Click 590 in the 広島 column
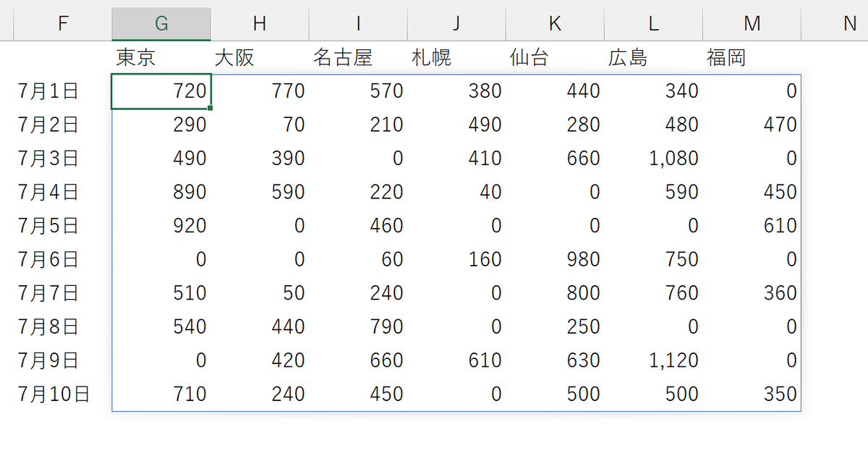 click(x=653, y=192)
